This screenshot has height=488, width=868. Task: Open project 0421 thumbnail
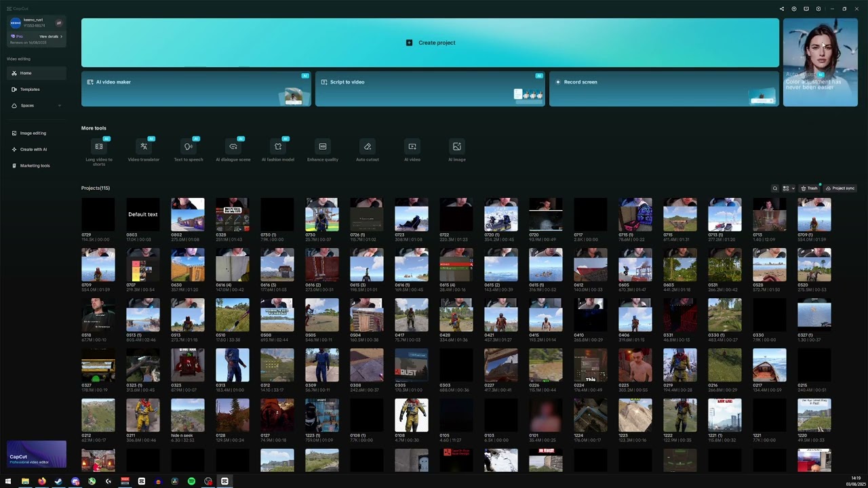pos(501,315)
